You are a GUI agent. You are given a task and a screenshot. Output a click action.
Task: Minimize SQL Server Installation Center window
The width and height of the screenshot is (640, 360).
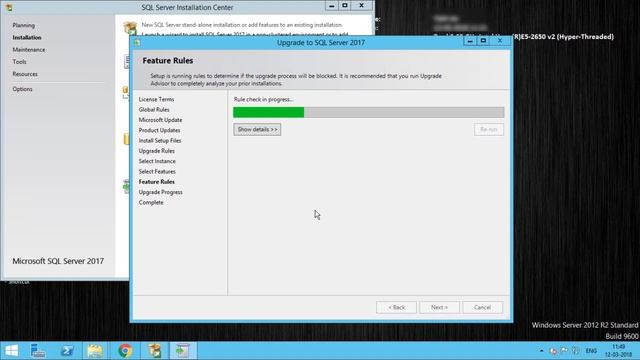(x=331, y=6)
